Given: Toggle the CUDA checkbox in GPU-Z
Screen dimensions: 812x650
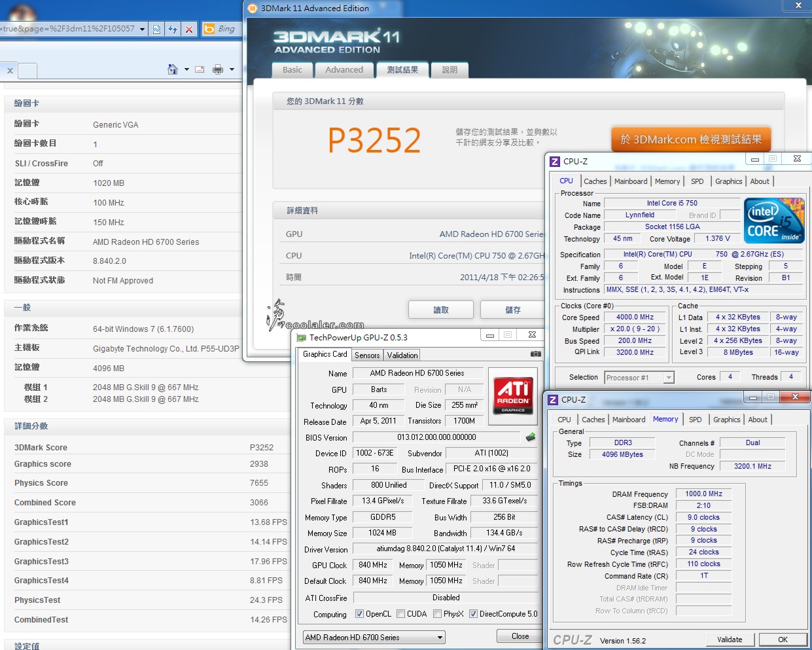Looking at the screenshot, I should click(400, 614).
